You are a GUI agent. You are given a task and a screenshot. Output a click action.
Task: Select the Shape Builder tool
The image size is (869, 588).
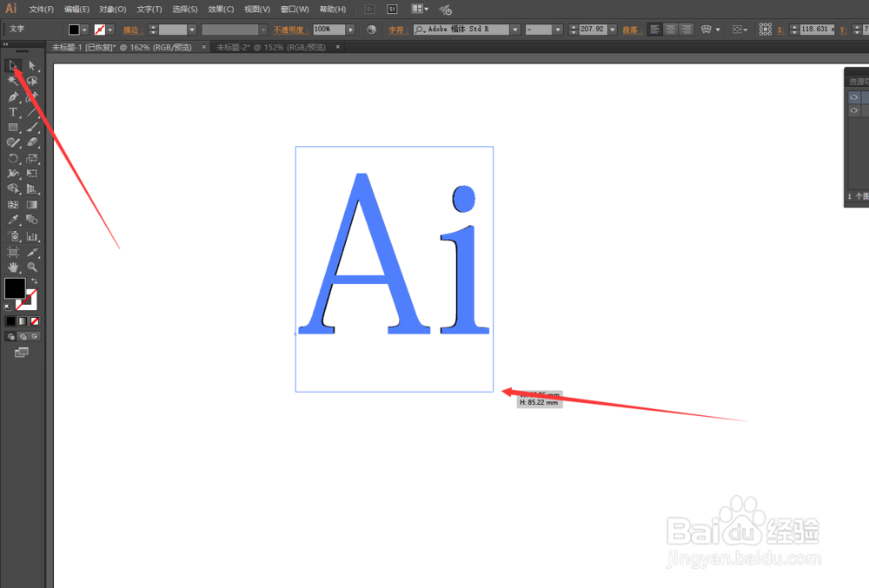(13, 188)
